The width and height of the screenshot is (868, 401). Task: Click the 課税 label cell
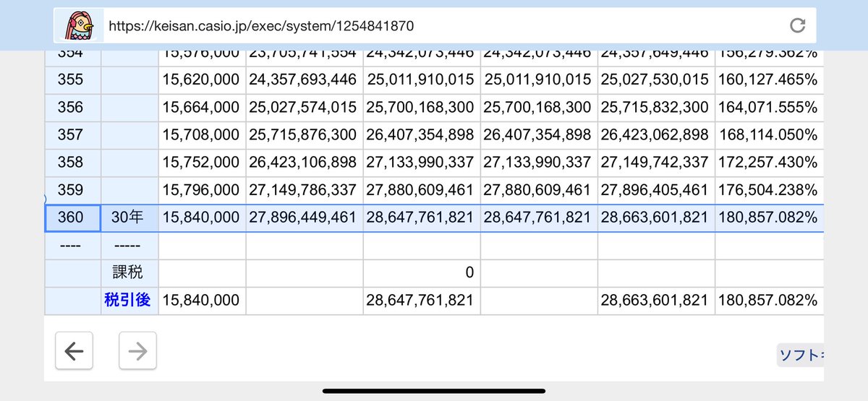(129, 272)
